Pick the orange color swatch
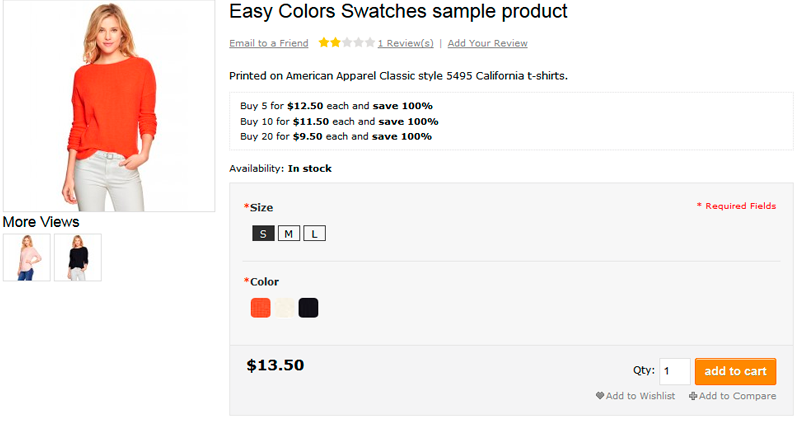This screenshot has width=801, height=423. [x=261, y=308]
